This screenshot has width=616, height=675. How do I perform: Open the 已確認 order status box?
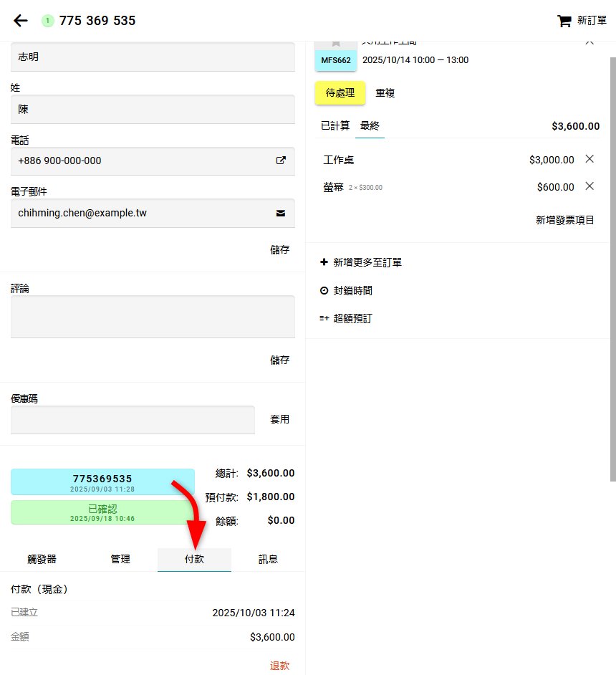(102, 512)
